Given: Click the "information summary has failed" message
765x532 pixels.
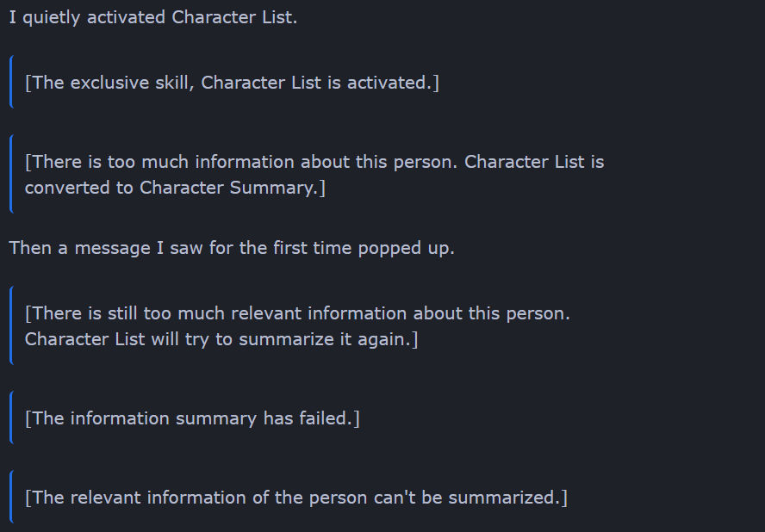Looking at the screenshot, I should click(x=192, y=418).
